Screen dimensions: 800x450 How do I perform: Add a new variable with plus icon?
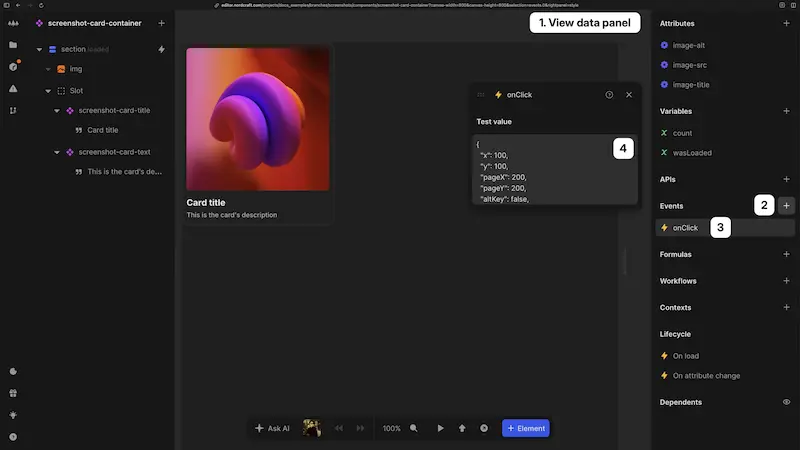point(786,111)
